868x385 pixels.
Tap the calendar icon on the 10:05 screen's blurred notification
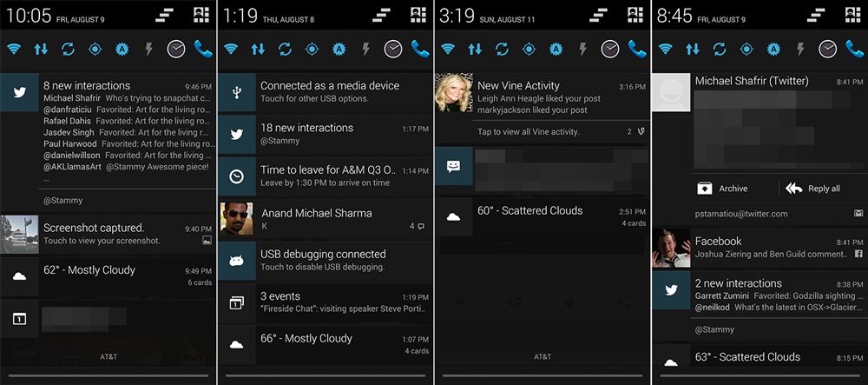pos(19,319)
